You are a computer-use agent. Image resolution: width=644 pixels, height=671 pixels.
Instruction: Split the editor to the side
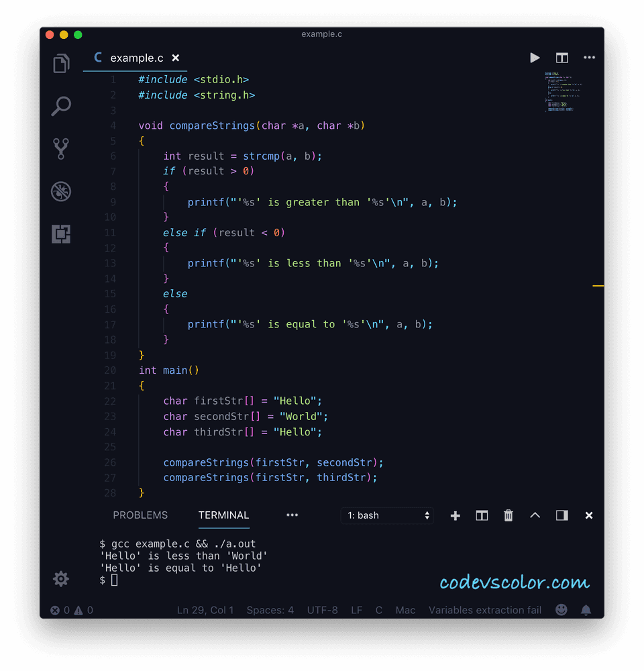562,58
